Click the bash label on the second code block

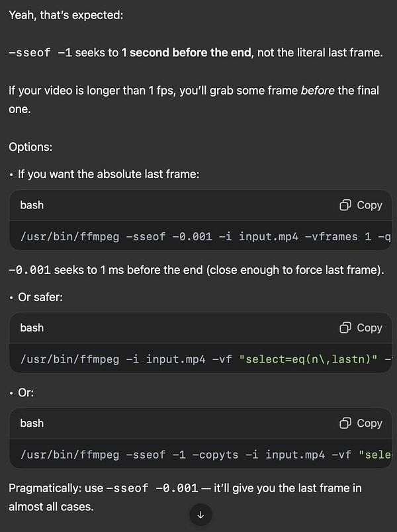(x=32, y=328)
